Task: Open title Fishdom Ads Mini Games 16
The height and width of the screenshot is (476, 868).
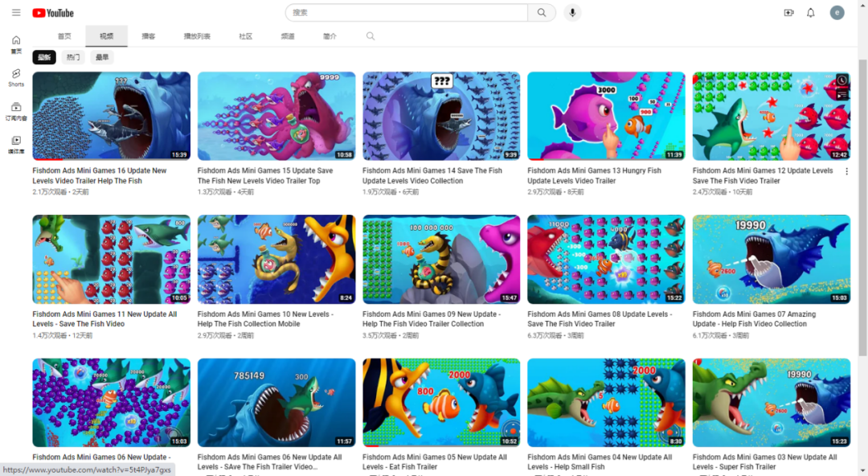Action: click(x=100, y=175)
